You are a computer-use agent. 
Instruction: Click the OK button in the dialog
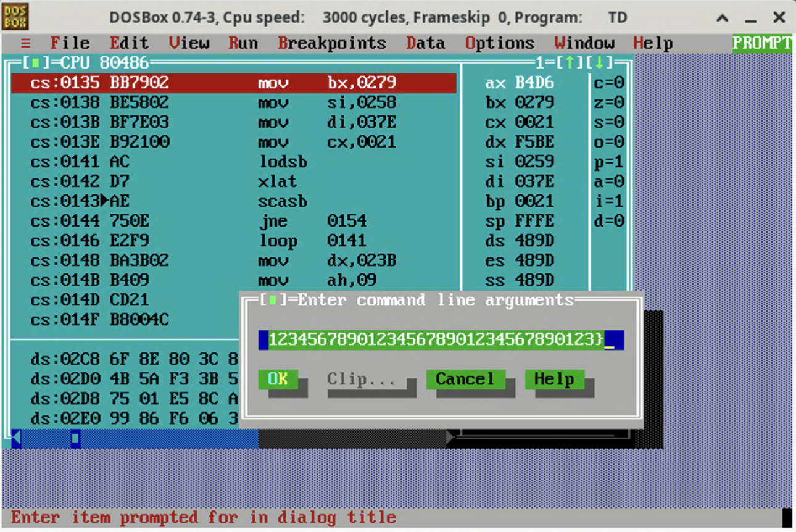point(278,379)
